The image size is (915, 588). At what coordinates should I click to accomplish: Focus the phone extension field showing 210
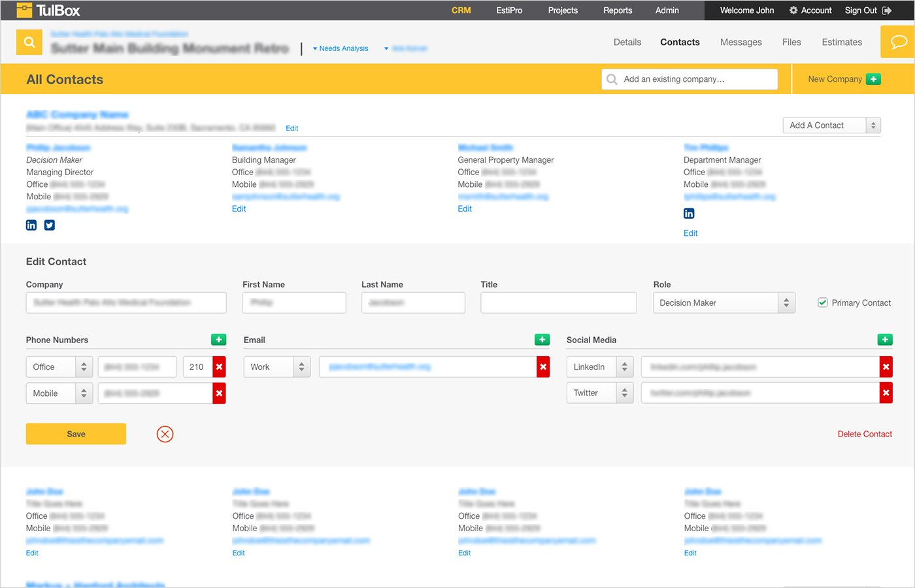click(x=198, y=367)
